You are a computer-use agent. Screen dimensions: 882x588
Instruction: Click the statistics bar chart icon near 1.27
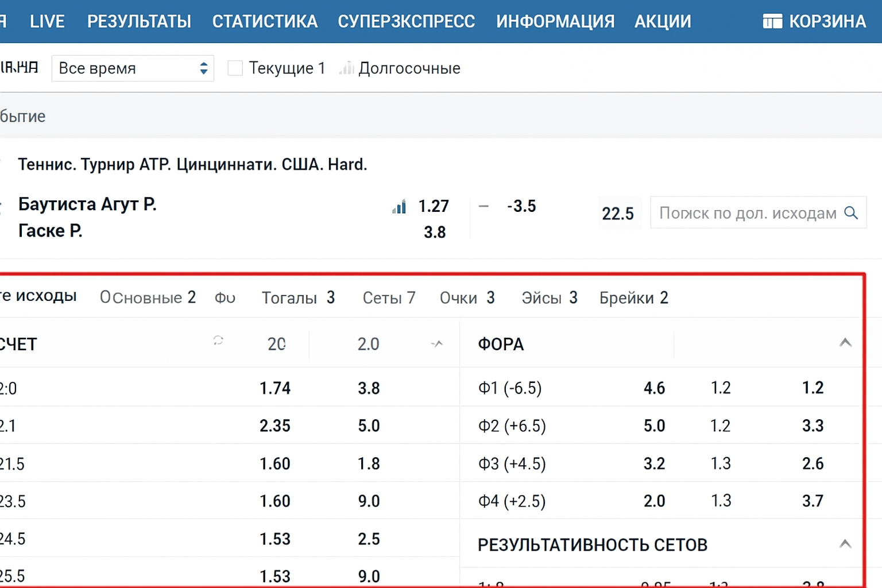click(x=399, y=207)
